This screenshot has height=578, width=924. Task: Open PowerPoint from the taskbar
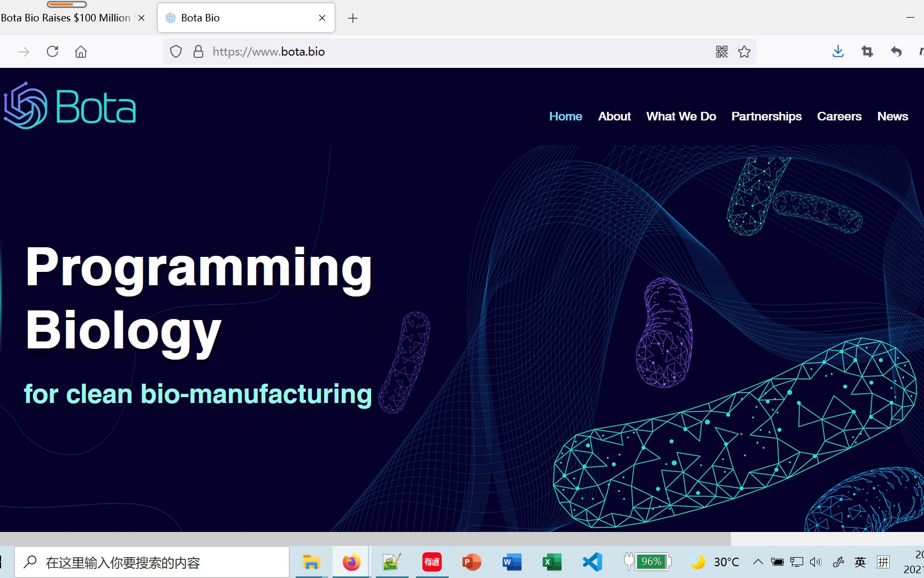point(472,562)
